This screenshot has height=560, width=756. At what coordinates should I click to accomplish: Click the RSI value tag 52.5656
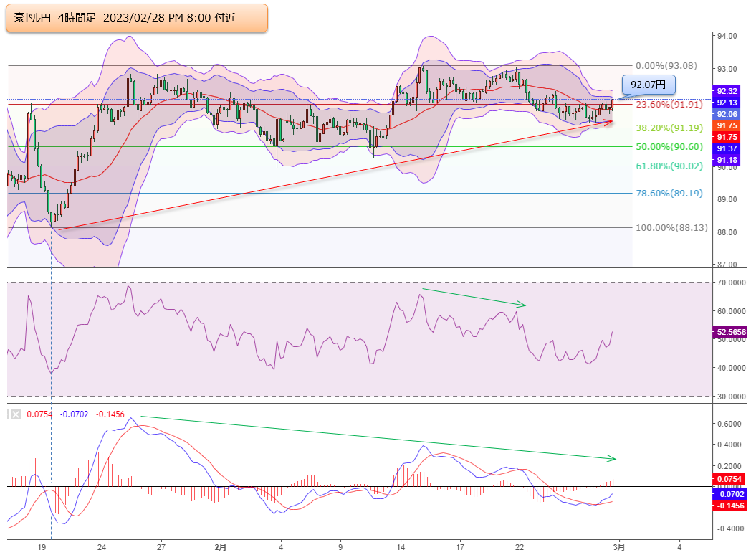pyautogui.click(x=730, y=332)
